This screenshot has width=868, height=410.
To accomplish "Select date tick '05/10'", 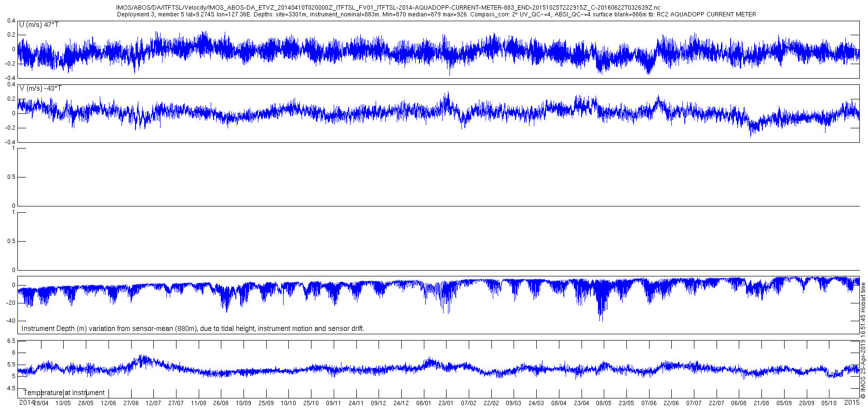I will 829,403.
